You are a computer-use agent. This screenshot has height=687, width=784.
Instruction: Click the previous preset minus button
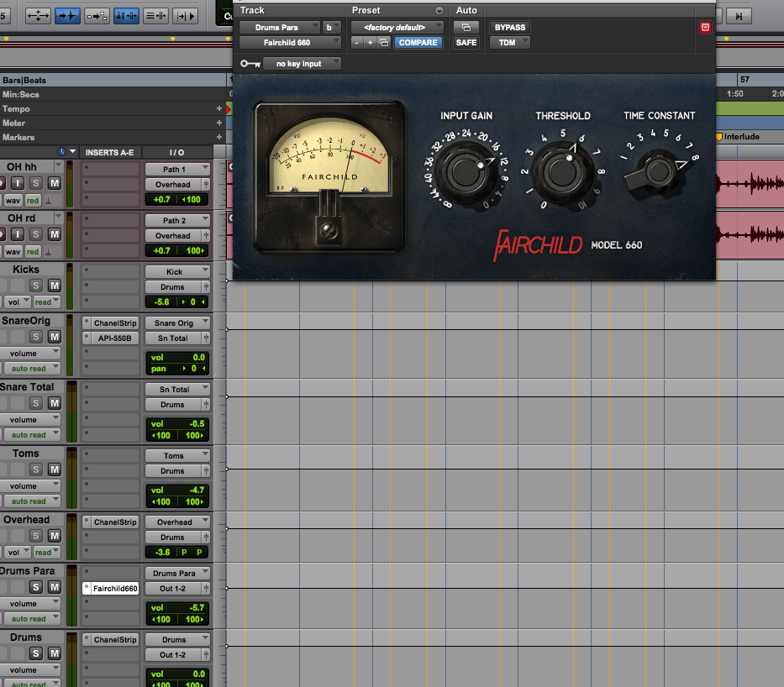356,43
